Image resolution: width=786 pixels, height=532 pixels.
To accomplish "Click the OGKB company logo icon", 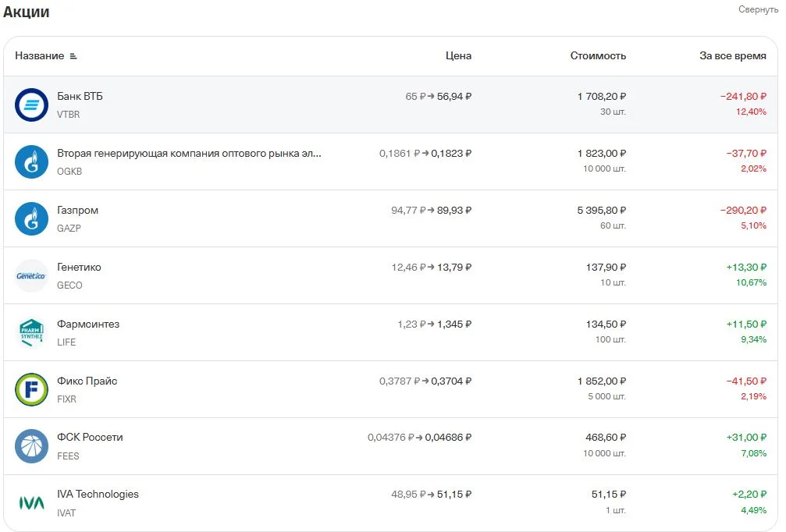I will [31, 161].
